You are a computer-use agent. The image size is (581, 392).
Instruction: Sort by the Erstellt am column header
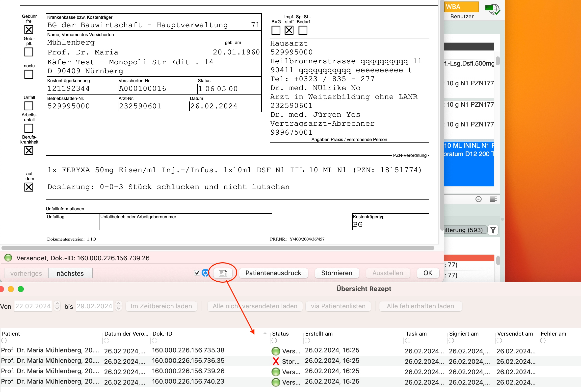(x=319, y=334)
